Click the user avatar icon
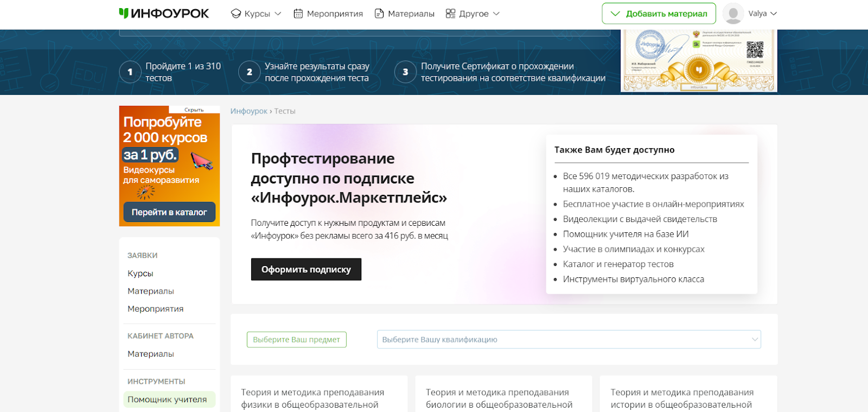 (733, 14)
